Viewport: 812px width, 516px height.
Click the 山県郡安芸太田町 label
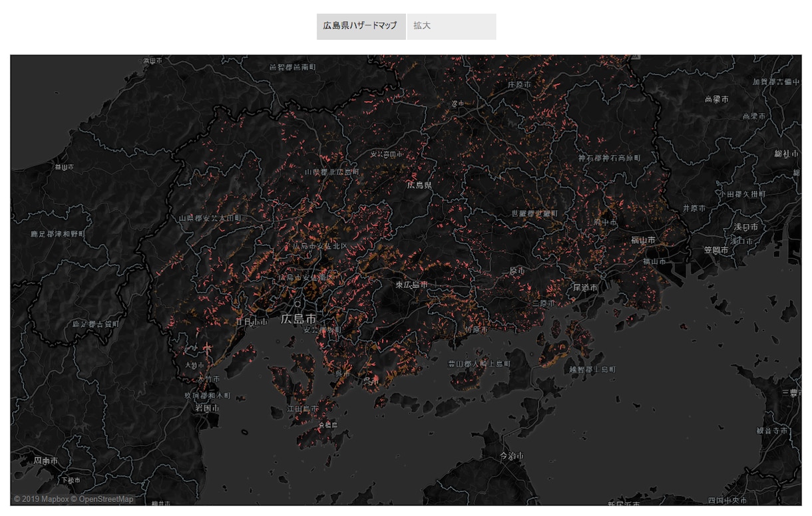[x=210, y=218]
